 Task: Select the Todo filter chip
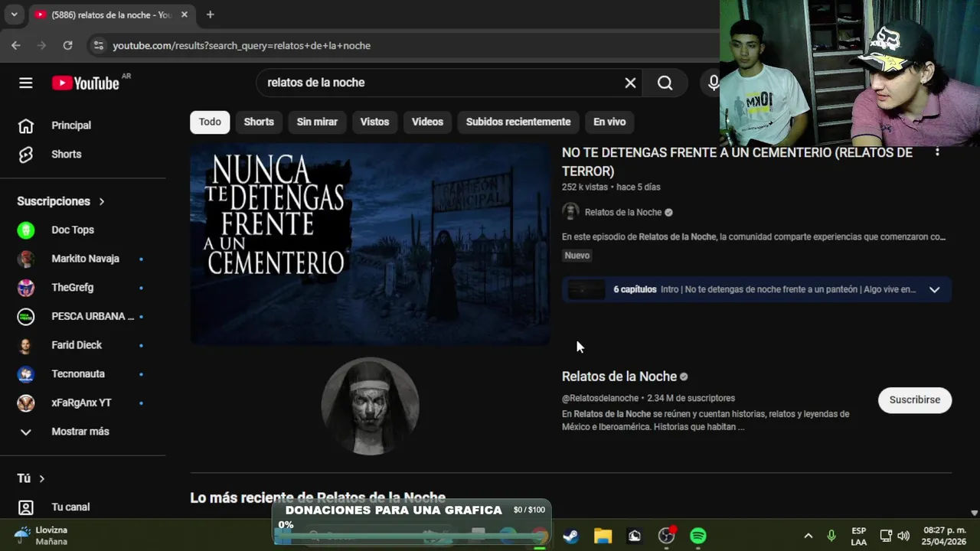pyautogui.click(x=210, y=122)
